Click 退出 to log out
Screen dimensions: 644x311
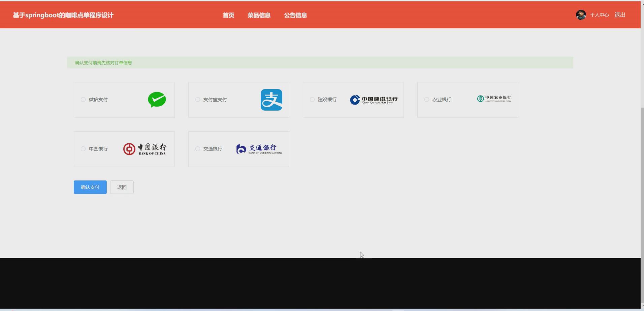[620, 15]
